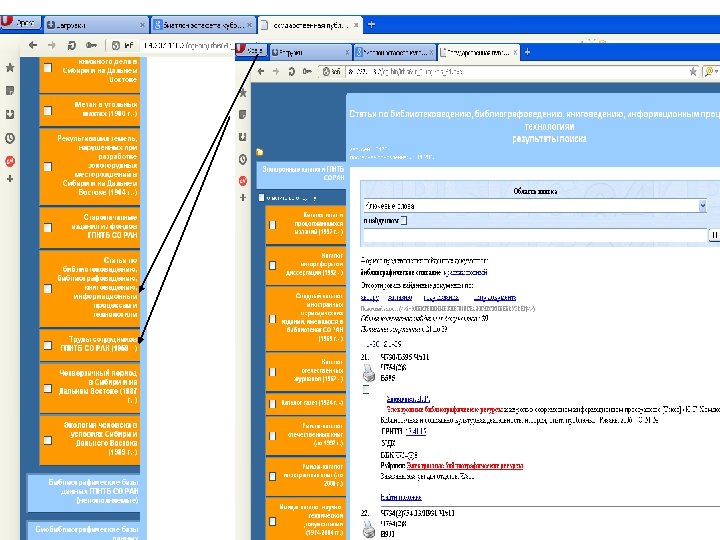The image size is (720, 540).
Task: Check 'Труды сотрудников ГПНТБ СО РАН' checkbox
Action: click(48, 345)
